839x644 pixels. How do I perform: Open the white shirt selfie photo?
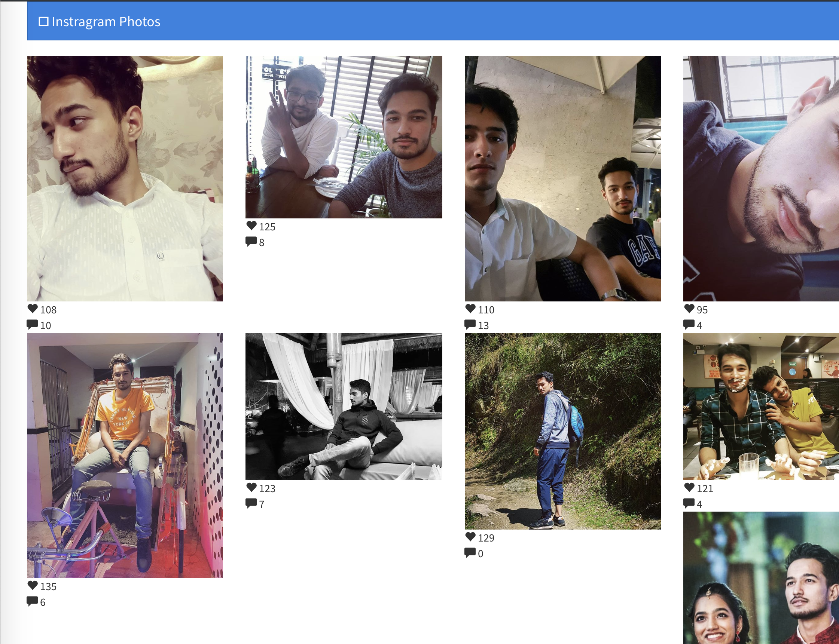pos(125,179)
